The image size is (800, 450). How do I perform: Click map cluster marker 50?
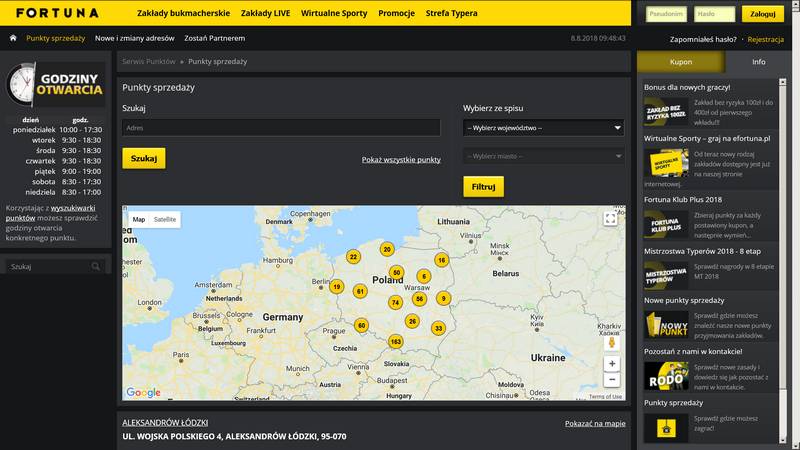(x=396, y=272)
